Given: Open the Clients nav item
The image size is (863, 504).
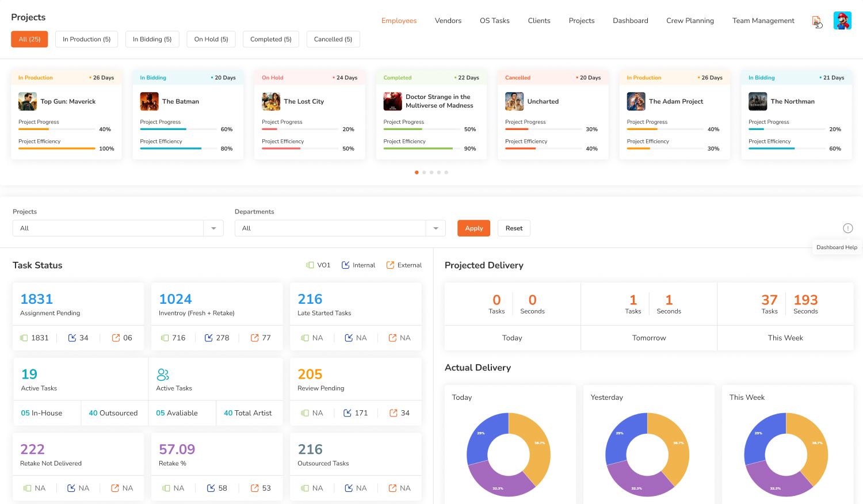Looking at the screenshot, I should click(539, 21).
